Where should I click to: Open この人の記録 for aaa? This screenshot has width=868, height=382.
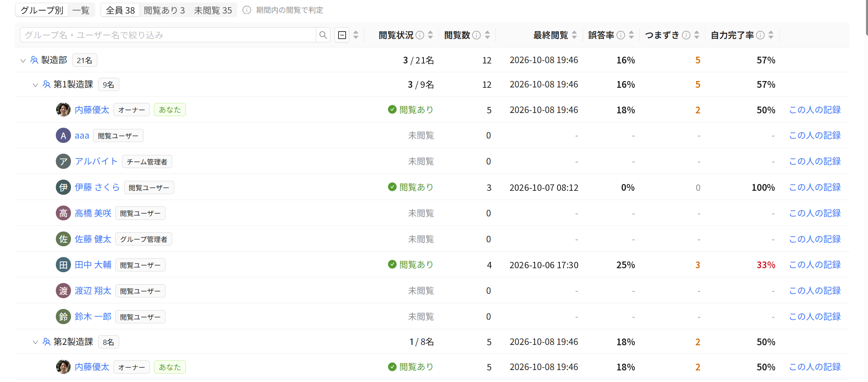[x=815, y=136]
